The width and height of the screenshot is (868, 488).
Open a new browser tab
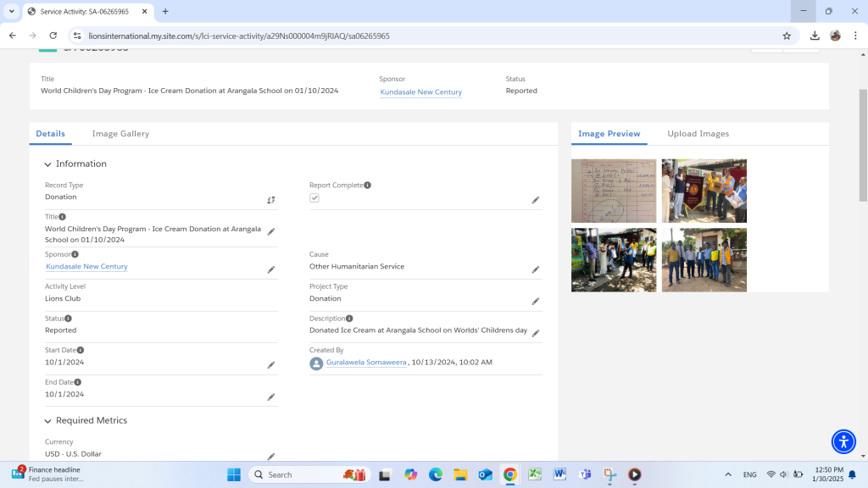click(165, 12)
